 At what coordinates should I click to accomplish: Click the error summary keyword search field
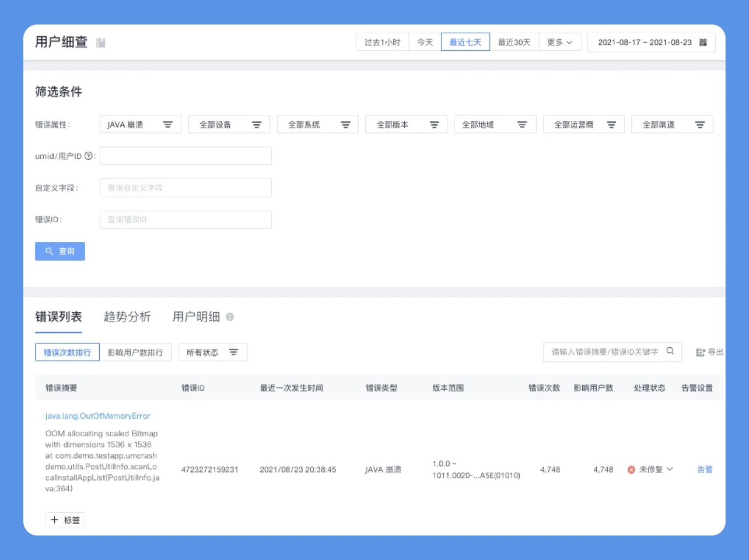[x=612, y=352]
